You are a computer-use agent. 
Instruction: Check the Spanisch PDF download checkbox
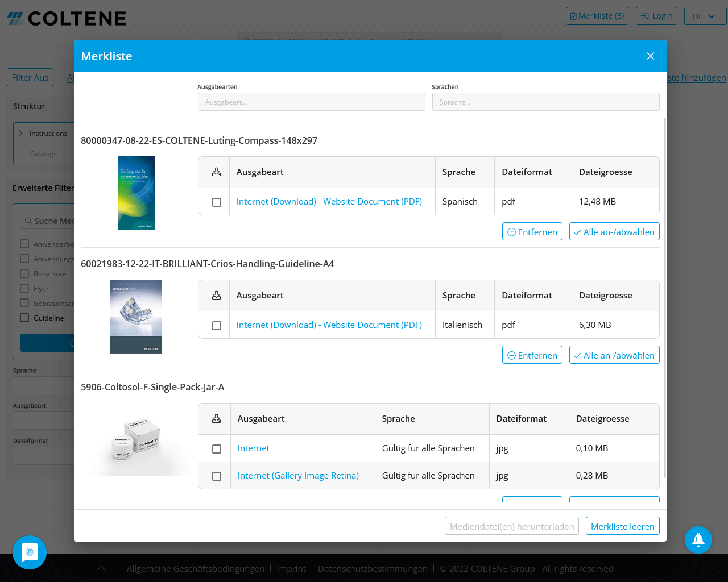coord(217,202)
